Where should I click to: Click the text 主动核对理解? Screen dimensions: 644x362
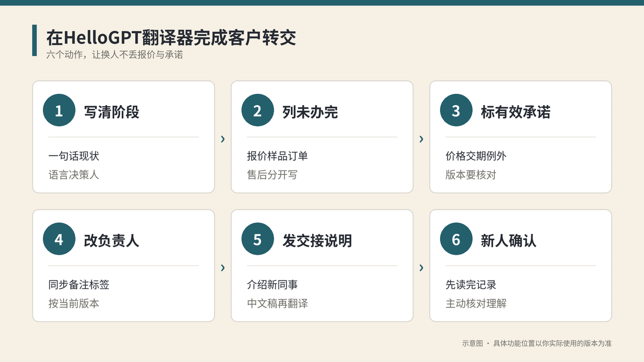coord(476,304)
